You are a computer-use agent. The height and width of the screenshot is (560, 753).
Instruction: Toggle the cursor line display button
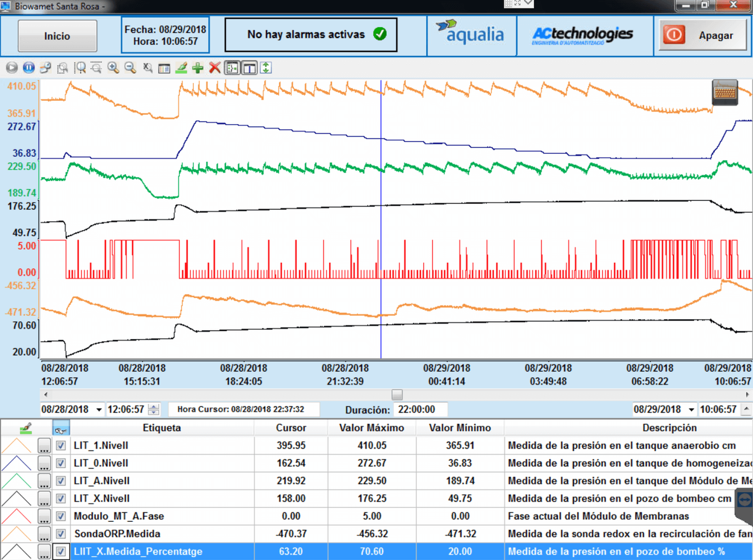249,68
